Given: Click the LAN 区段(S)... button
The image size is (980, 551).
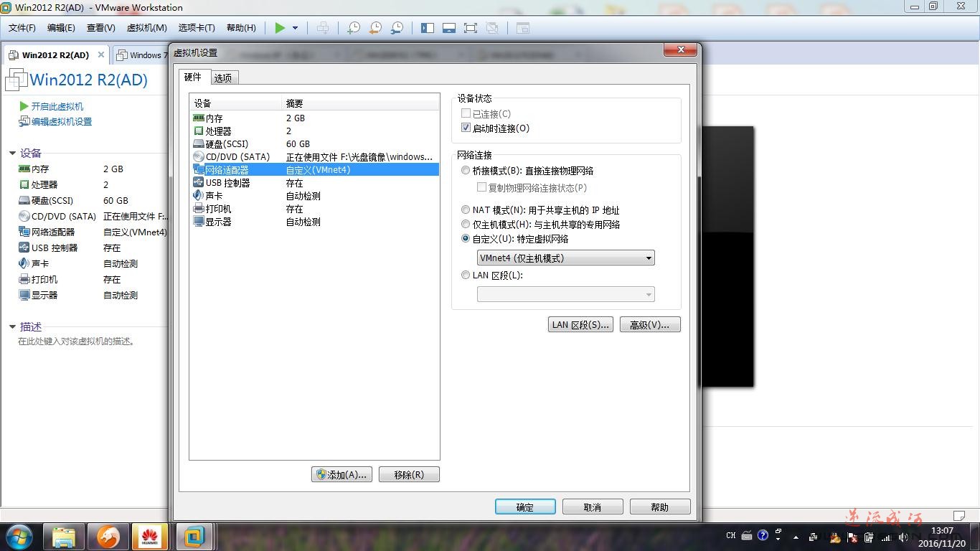Looking at the screenshot, I should [x=580, y=325].
